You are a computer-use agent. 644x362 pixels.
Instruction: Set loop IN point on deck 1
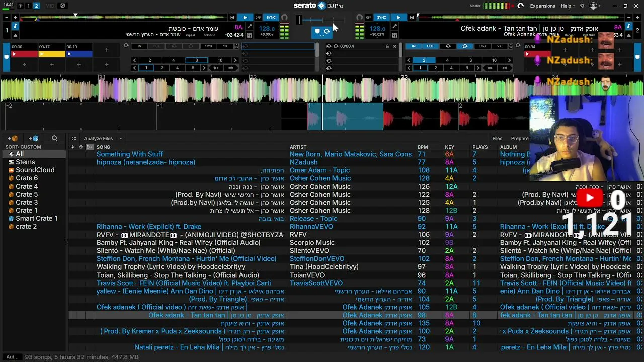pos(139,46)
